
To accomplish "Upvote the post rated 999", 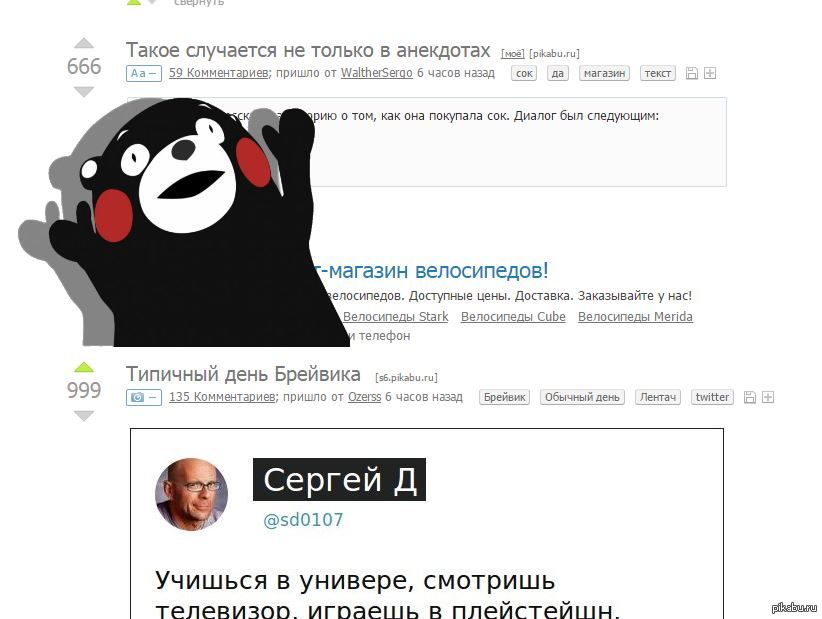I will click(84, 367).
